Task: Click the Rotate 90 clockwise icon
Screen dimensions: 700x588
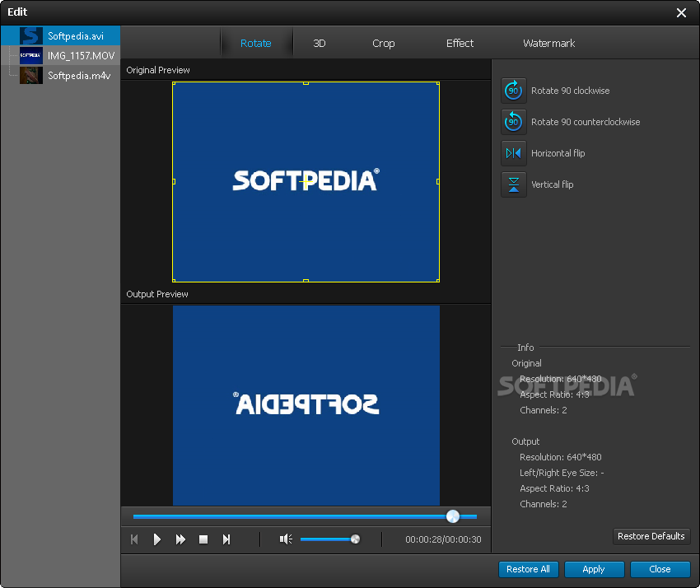Action: click(513, 91)
